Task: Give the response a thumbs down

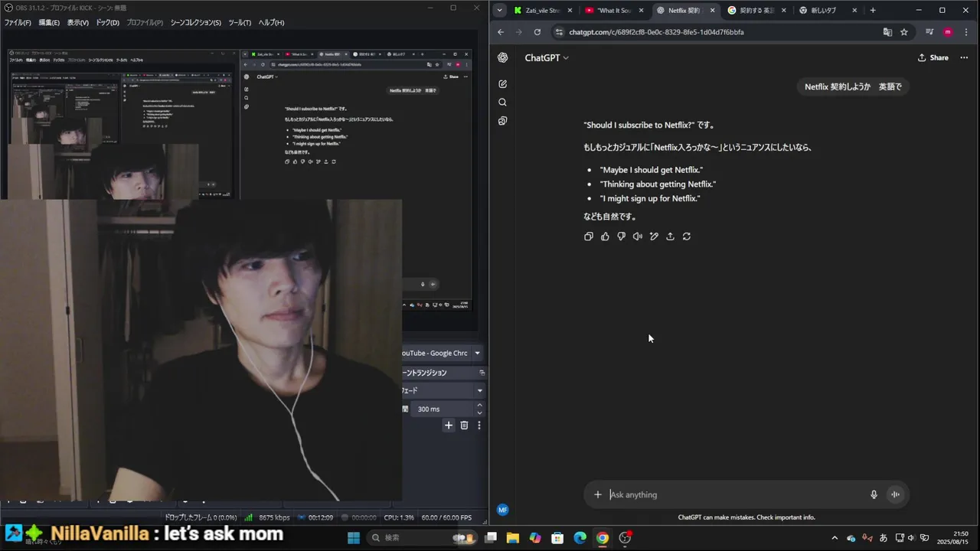Action: point(621,236)
